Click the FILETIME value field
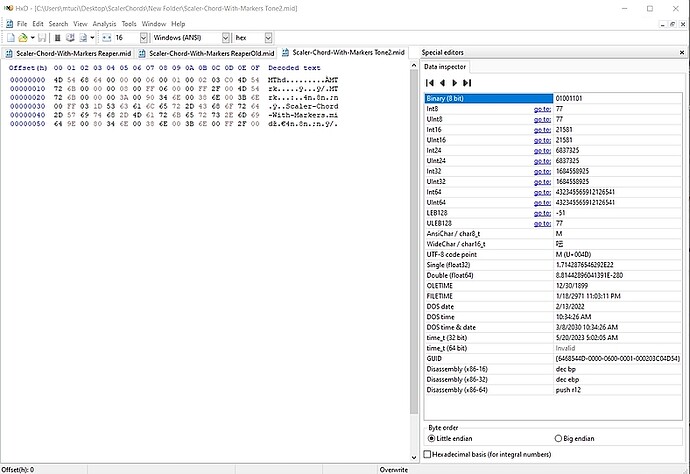 tap(617, 296)
